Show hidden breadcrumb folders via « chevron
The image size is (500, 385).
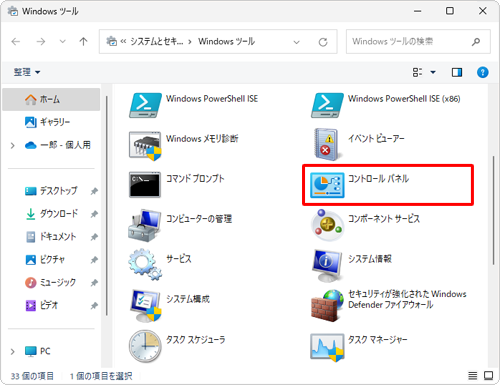(123, 42)
